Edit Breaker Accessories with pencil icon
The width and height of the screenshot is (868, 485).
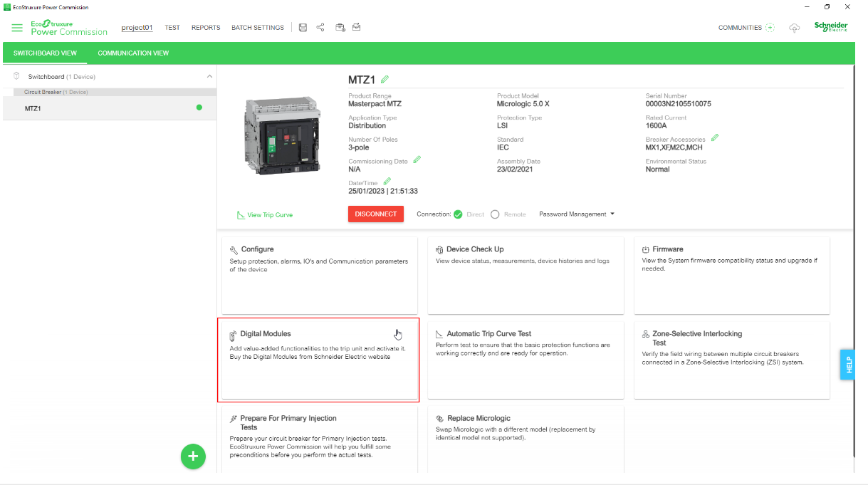click(x=714, y=137)
